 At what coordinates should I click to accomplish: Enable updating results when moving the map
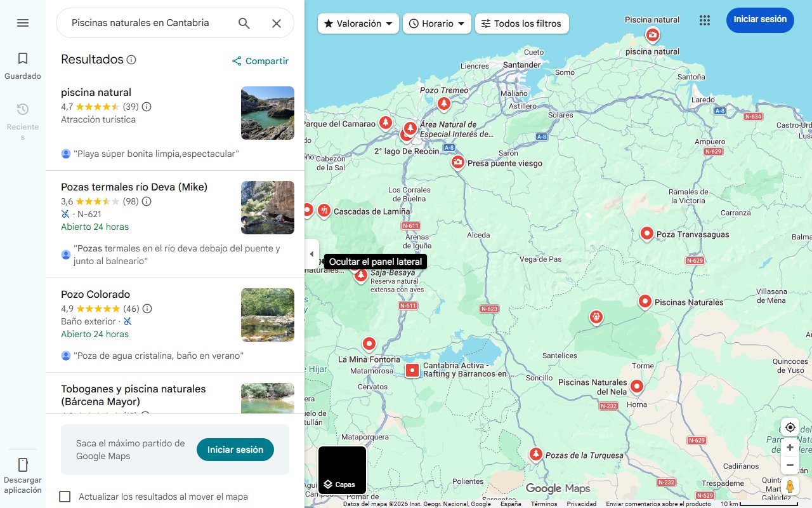point(65,497)
